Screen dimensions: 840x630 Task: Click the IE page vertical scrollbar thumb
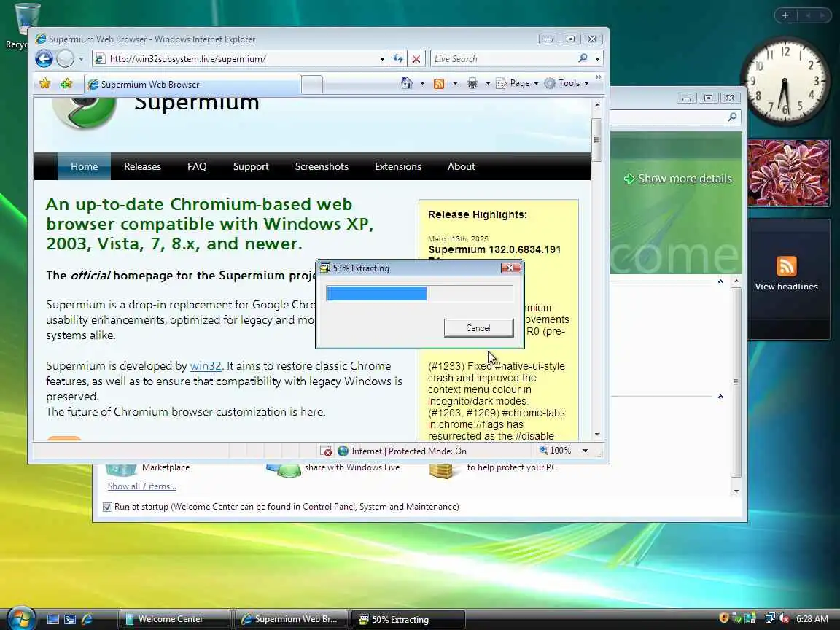[x=596, y=140]
